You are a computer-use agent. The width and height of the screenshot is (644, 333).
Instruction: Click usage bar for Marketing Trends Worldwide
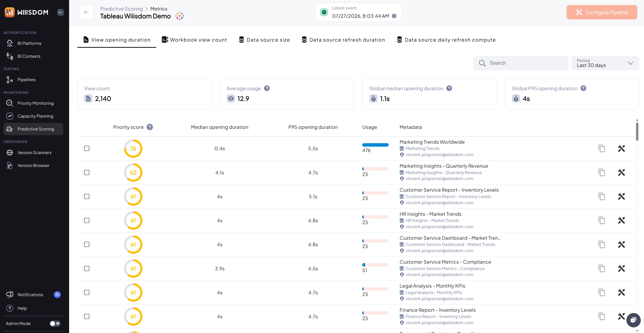point(375,145)
